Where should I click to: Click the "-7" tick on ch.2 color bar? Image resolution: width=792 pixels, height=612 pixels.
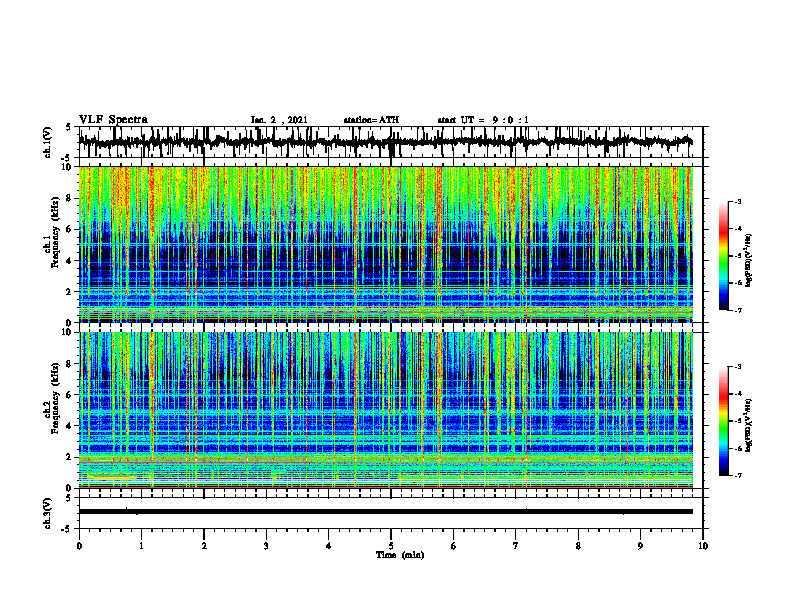738,475
